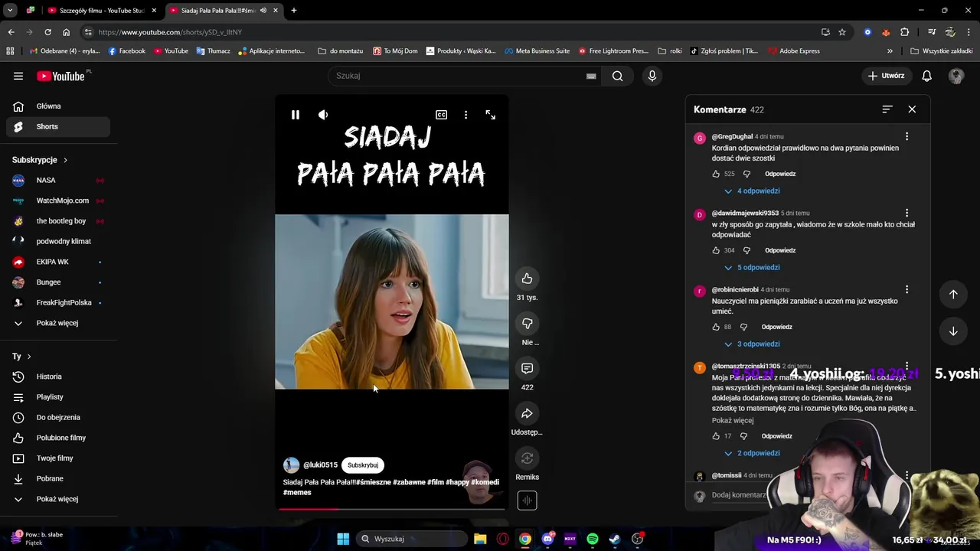Image resolution: width=980 pixels, height=551 pixels.
Task: Expand 2 odpowiedzi under tomasztrzcinski1305's comment
Action: click(x=752, y=453)
